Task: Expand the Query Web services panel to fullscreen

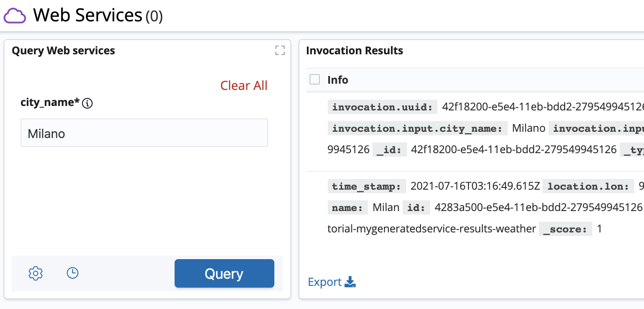Action: click(x=280, y=50)
